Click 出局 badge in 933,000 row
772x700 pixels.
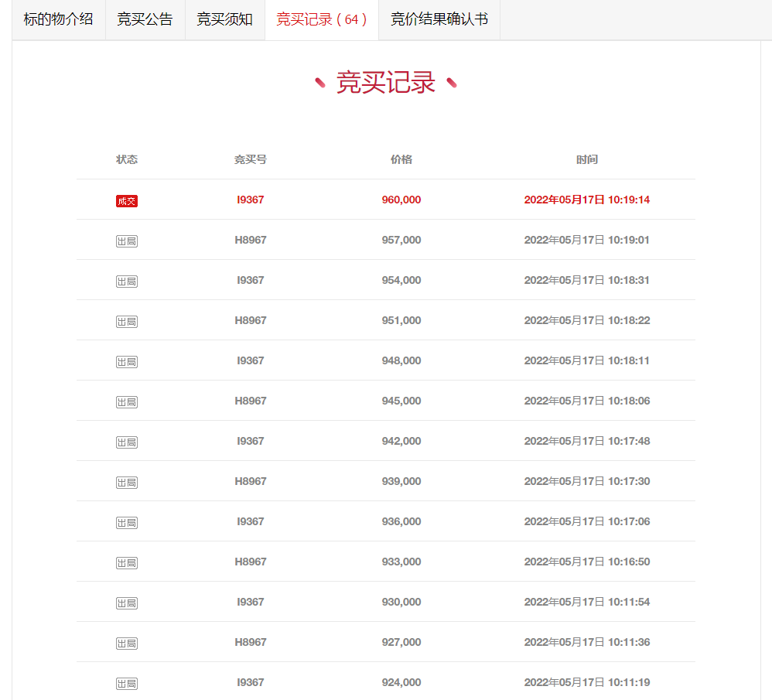pyautogui.click(x=127, y=563)
